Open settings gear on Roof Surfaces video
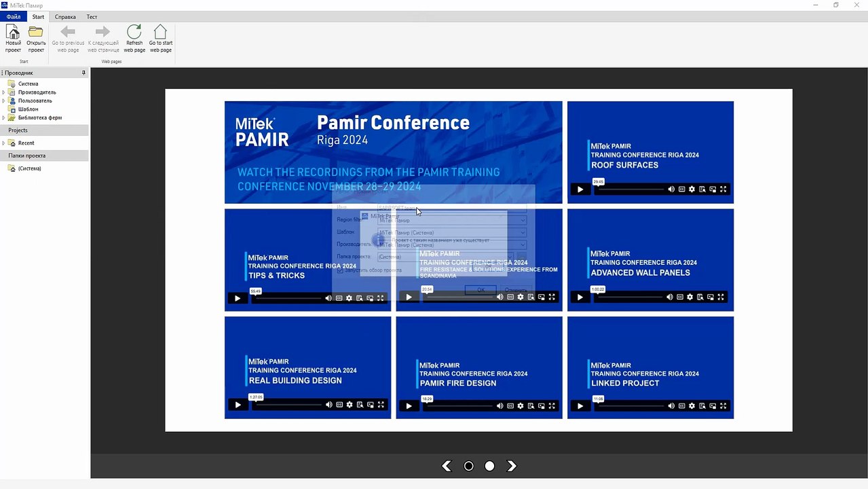The width and height of the screenshot is (868, 489). (x=692, y=189)
